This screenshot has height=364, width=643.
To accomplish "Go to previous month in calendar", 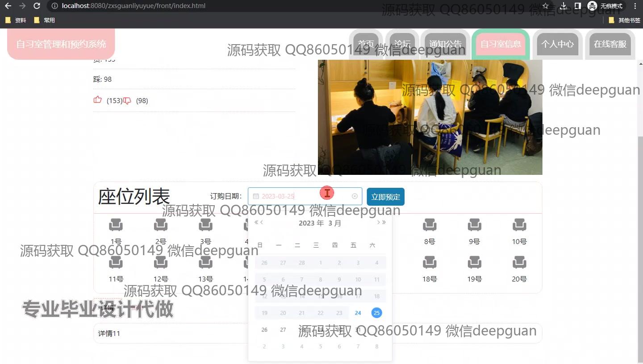I will click(262, 223).
